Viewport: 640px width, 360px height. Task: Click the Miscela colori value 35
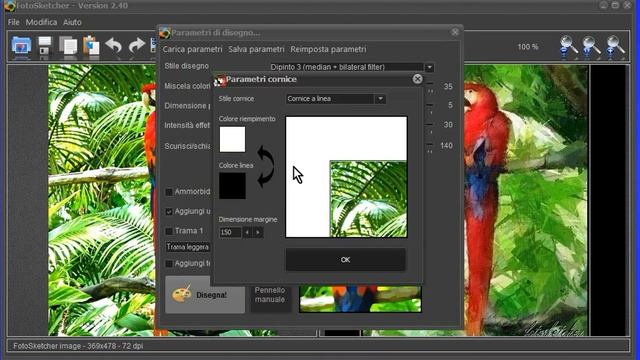(x=448, y=87)
